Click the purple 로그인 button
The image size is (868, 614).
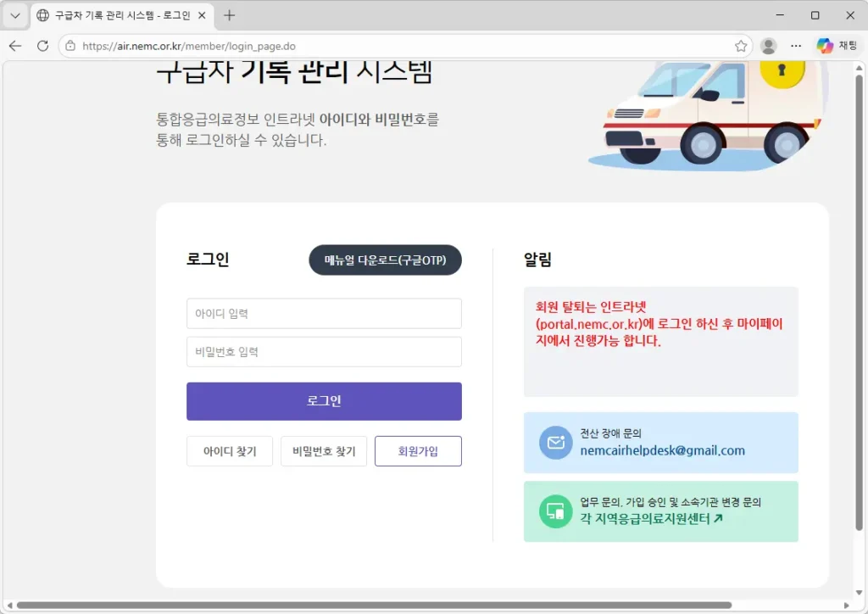(x=324, y=401)
